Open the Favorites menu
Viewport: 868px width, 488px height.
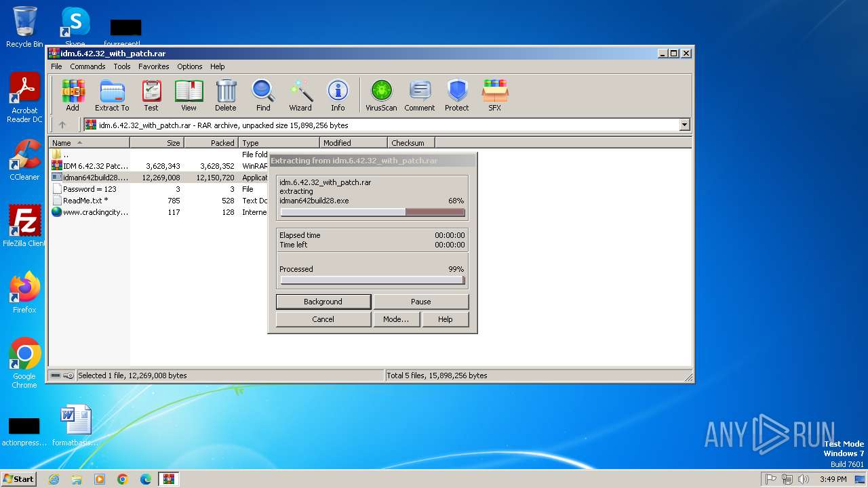click(154, 66)
